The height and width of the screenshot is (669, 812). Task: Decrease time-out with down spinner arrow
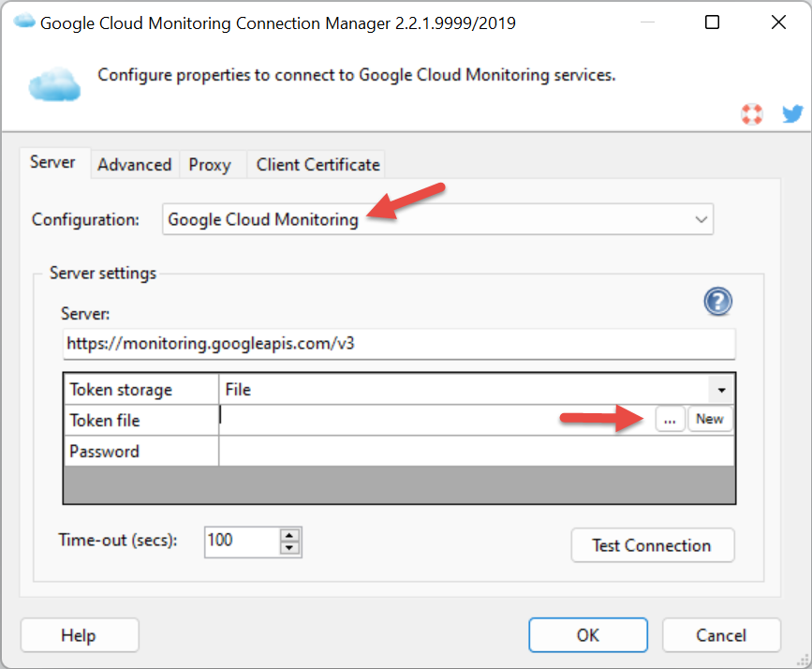[289, 548]
